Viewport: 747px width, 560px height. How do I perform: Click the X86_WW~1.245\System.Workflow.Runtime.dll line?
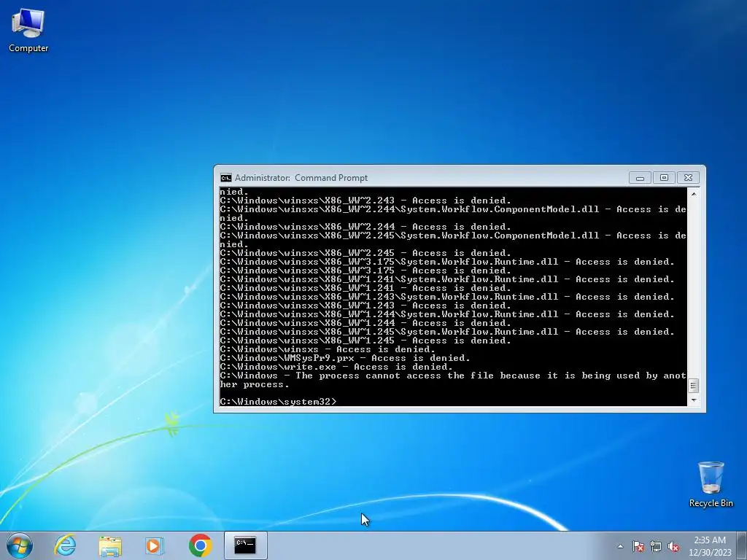click(447, 332)
